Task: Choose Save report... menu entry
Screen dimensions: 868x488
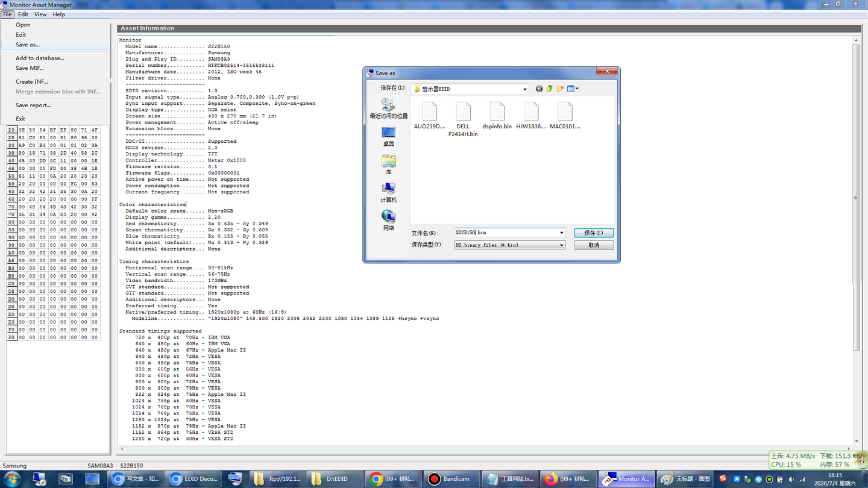Action: 57,105
